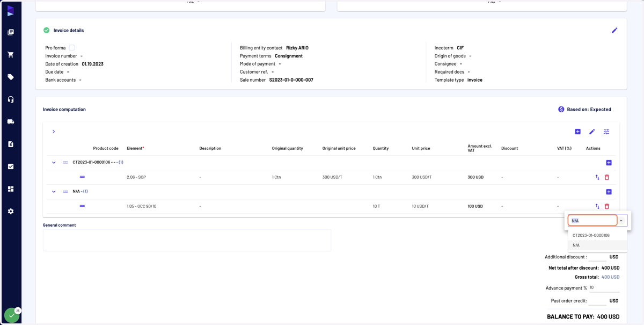Click sale number S2023-01-0-000-007
644x325 pixels.
(x=291, y=80)
